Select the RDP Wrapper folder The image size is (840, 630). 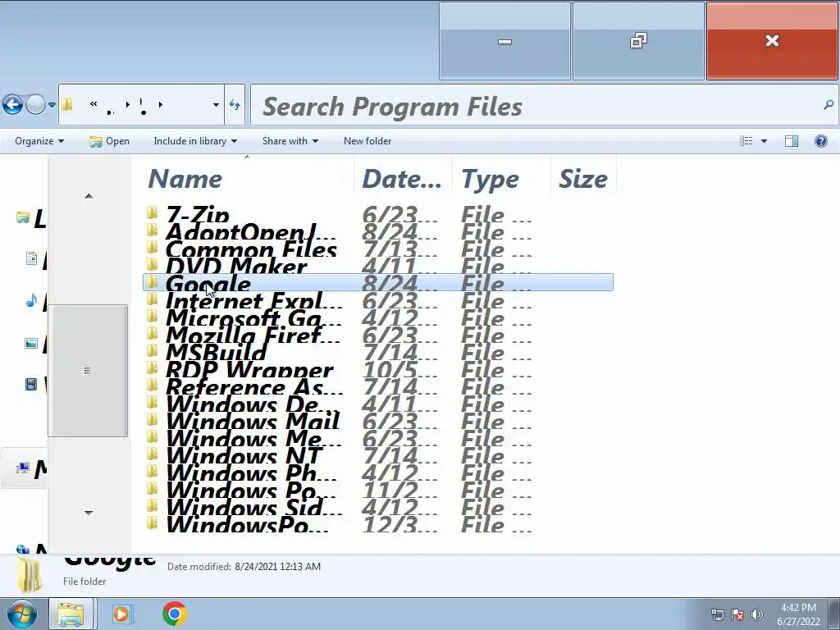pos(377,368)
